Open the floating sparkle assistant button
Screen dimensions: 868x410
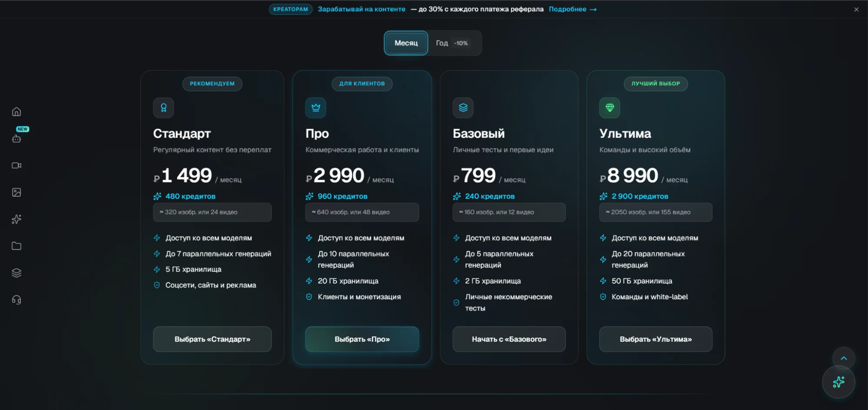(838, 382)
